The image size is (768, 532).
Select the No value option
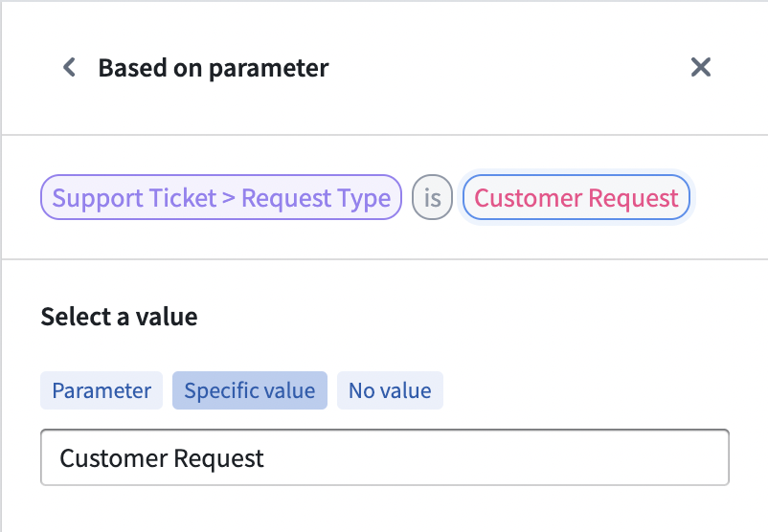click(390, 390)
